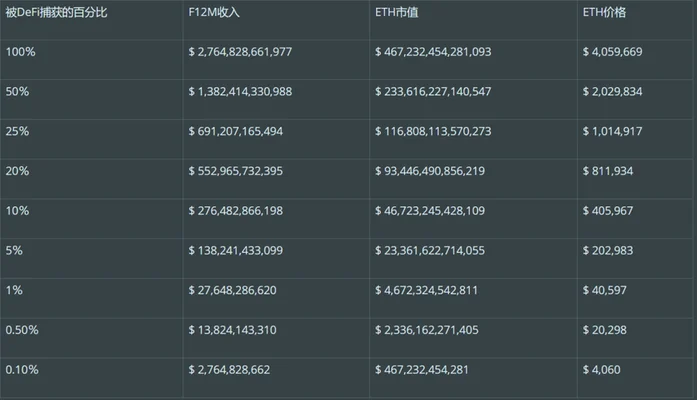Select the $ 4,060 price cell
This screenshot has height=400, width=697.
click(601, 370)
